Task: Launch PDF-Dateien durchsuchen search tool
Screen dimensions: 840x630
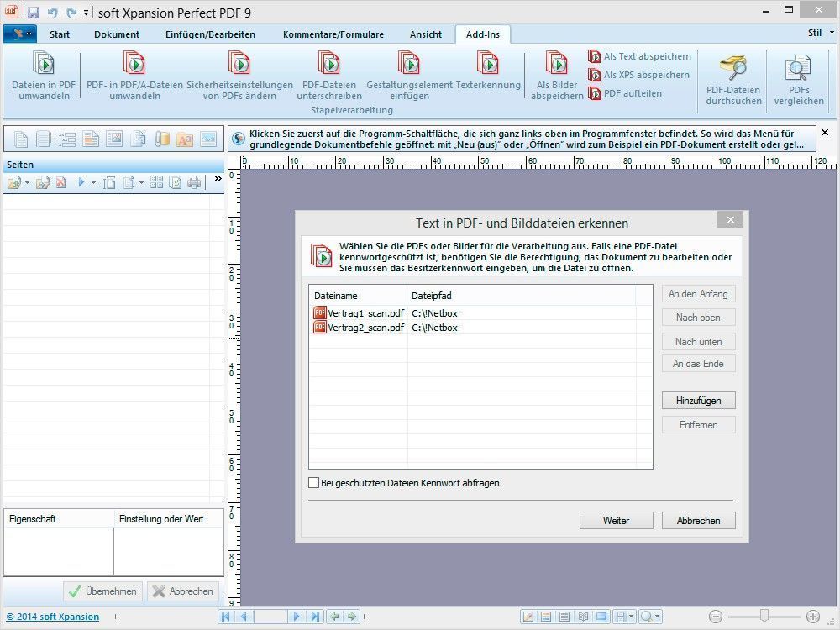Action: tap(733, 79)
